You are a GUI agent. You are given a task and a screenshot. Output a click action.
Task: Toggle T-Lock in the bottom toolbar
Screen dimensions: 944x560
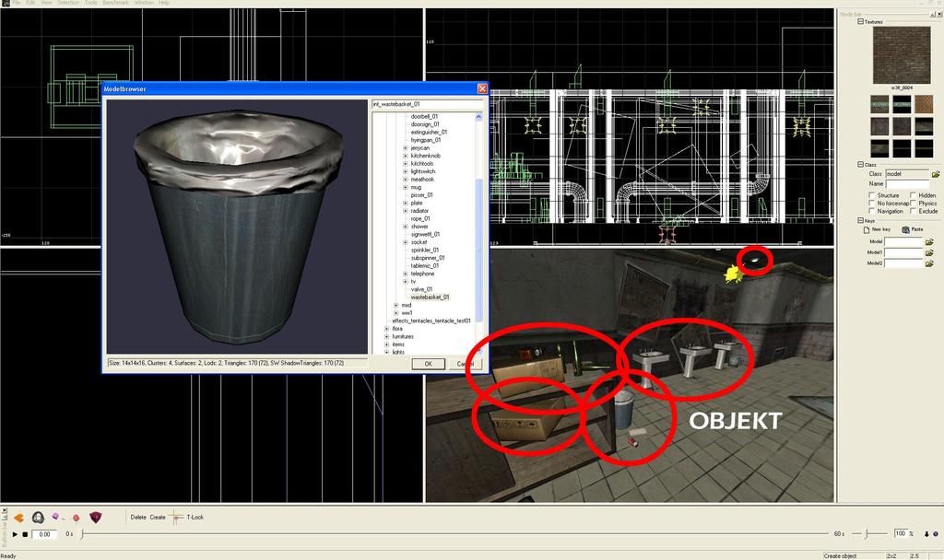pos(195,518)
